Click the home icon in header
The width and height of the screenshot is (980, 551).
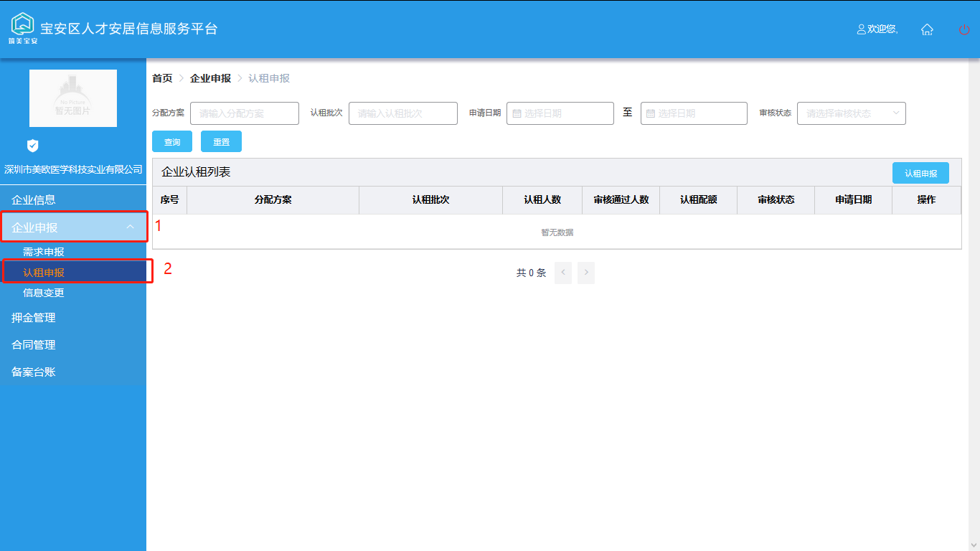[x=927, y=29]
